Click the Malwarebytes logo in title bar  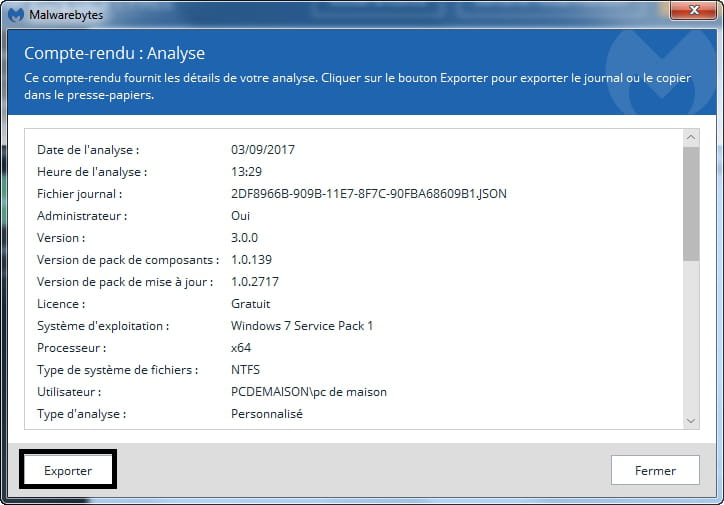tap(16, 14)
